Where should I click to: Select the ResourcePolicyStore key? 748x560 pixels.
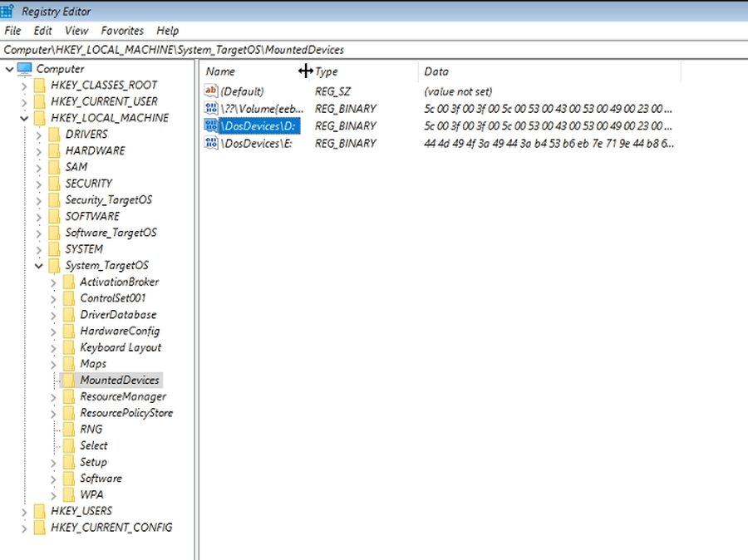click(126, 413)
